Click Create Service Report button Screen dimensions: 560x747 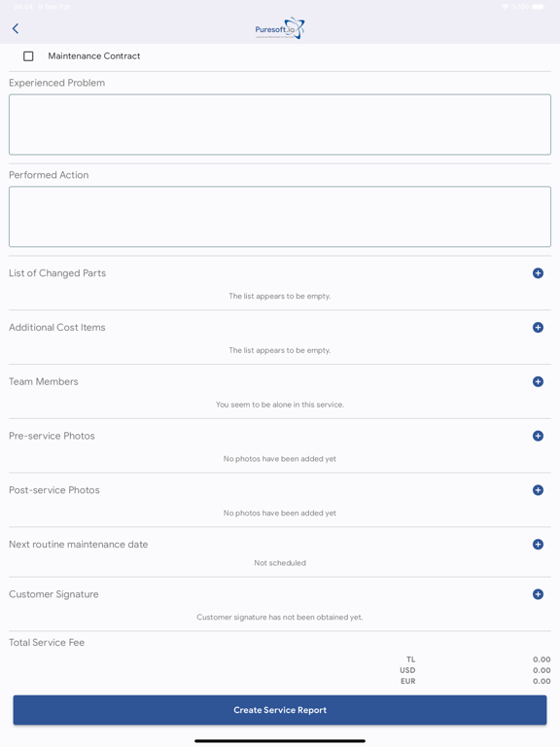(x=280, y=710)
